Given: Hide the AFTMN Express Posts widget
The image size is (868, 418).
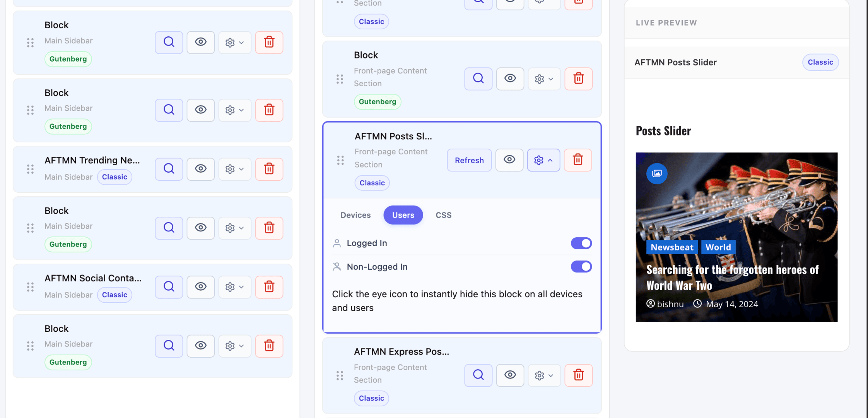Looking at the screenshot, I should coord(510,375).
